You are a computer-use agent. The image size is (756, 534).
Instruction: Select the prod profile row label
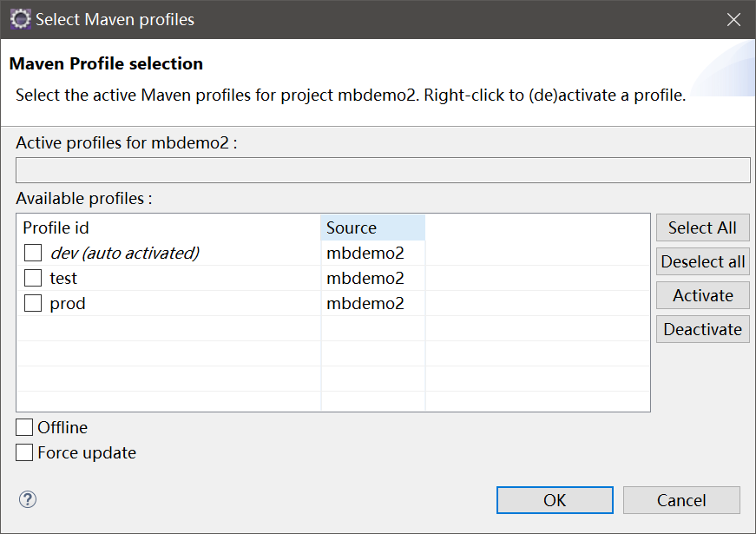pyautogui.click(x=68, y=304)
